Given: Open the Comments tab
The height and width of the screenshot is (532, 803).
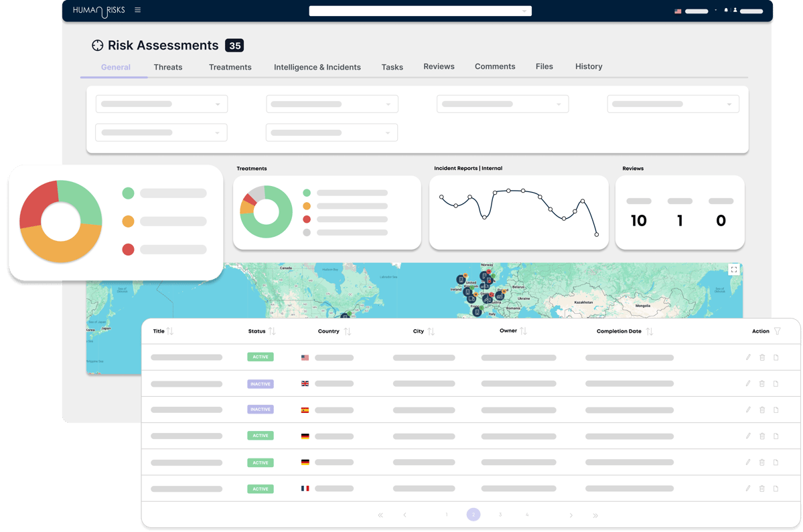Looking at the screenshot, I should (495, 66).
